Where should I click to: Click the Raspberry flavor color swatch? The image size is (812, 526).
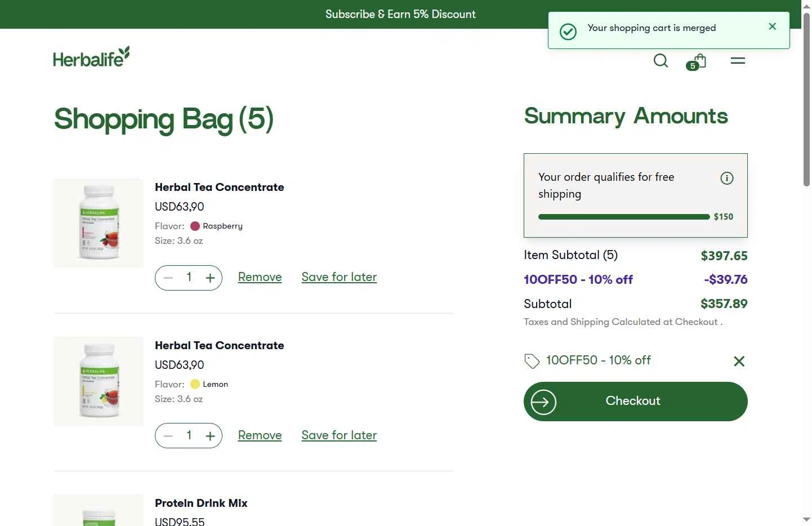pyautogui.click(x=195, y=226)
